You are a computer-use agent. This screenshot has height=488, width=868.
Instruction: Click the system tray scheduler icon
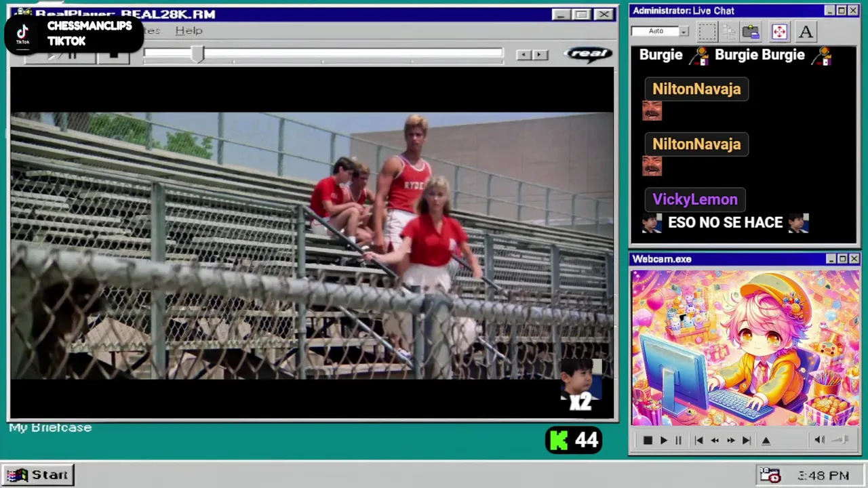(x=770, y=475)
